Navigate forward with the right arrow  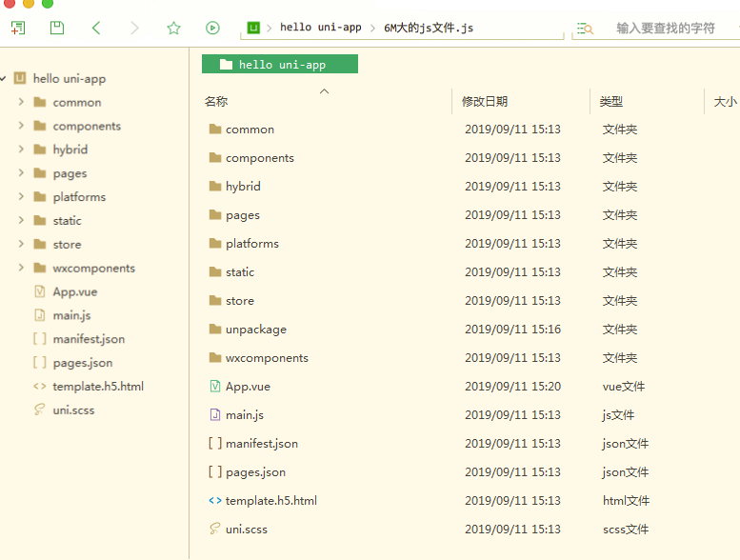[x=134, y=29]
